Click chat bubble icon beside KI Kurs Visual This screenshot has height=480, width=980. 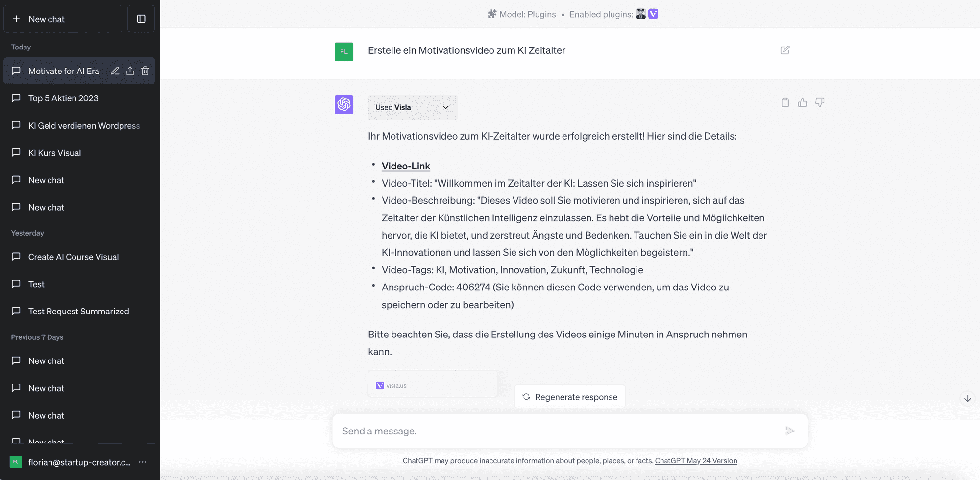(x=16, y=152)
